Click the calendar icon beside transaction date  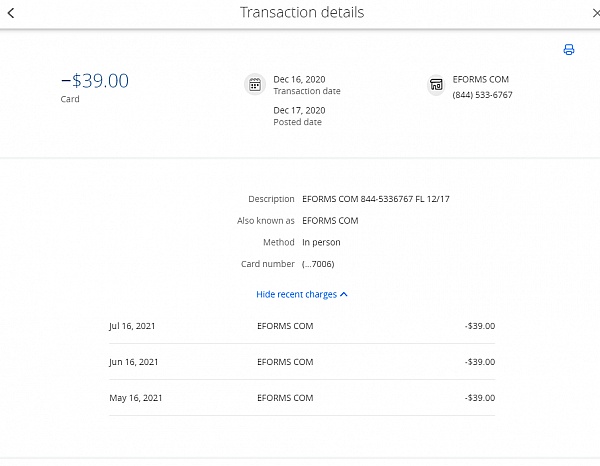click(254, 85)
